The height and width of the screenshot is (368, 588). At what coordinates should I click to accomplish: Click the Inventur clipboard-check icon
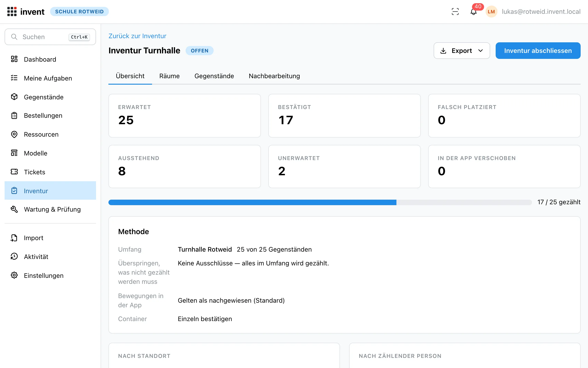coord(14,191)
